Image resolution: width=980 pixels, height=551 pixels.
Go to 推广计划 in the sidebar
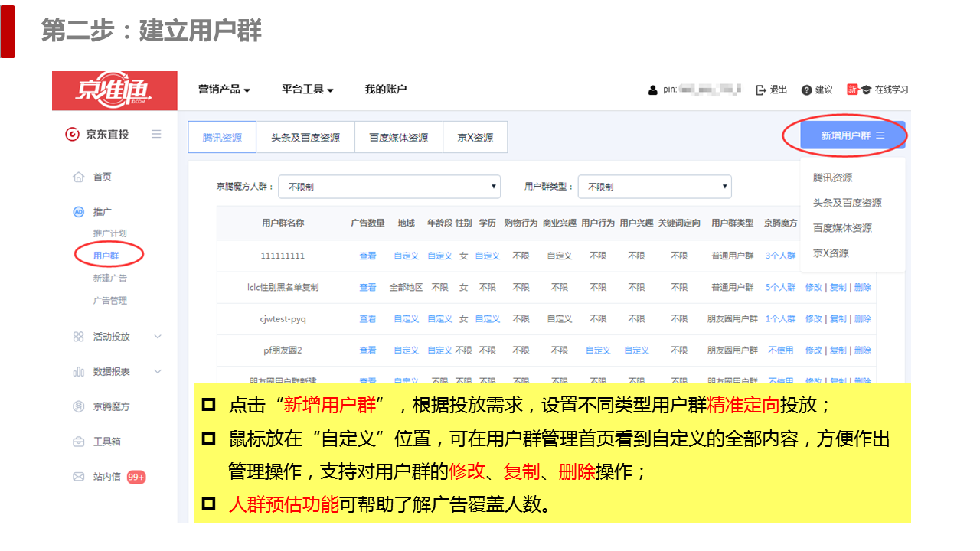(110, 233)
